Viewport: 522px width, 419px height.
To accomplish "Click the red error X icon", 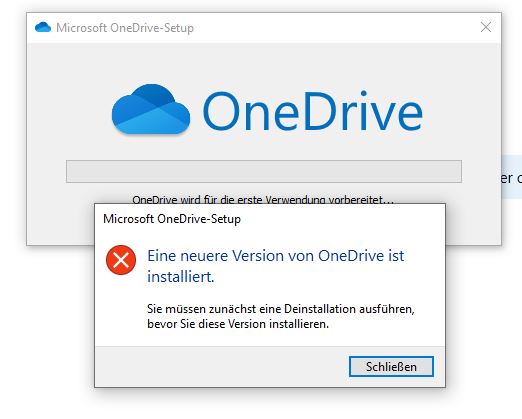I will [121, 260].
